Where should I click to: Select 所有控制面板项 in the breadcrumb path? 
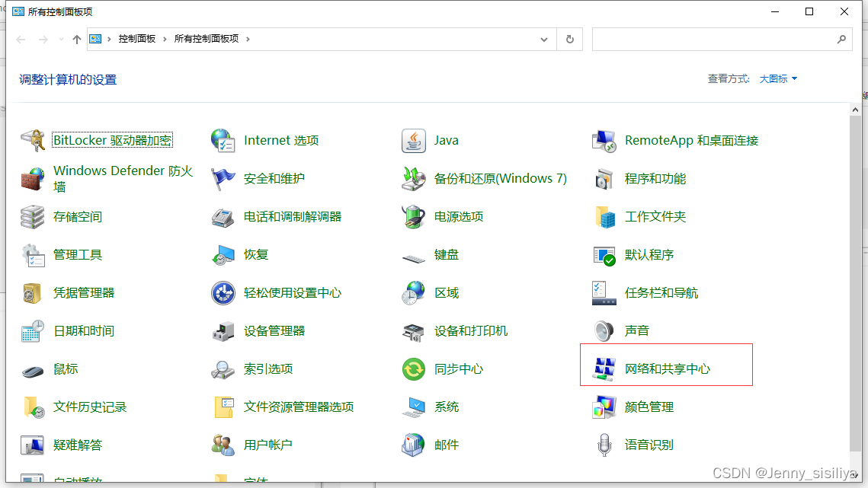point(207,39)
